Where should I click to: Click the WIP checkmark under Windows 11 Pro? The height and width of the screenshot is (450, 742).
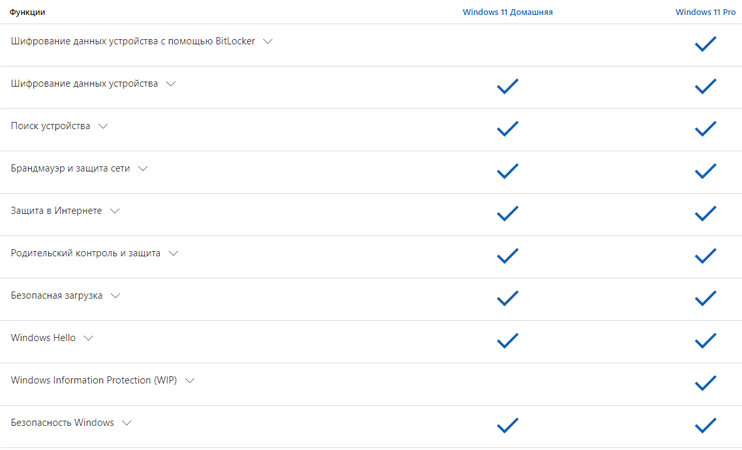point(705,383)
